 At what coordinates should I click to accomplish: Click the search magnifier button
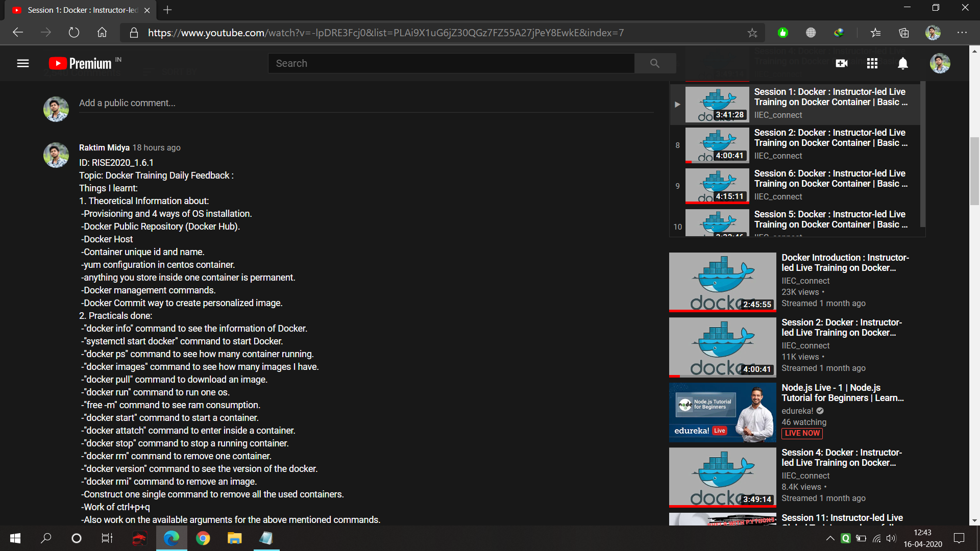tap(655, 63)
